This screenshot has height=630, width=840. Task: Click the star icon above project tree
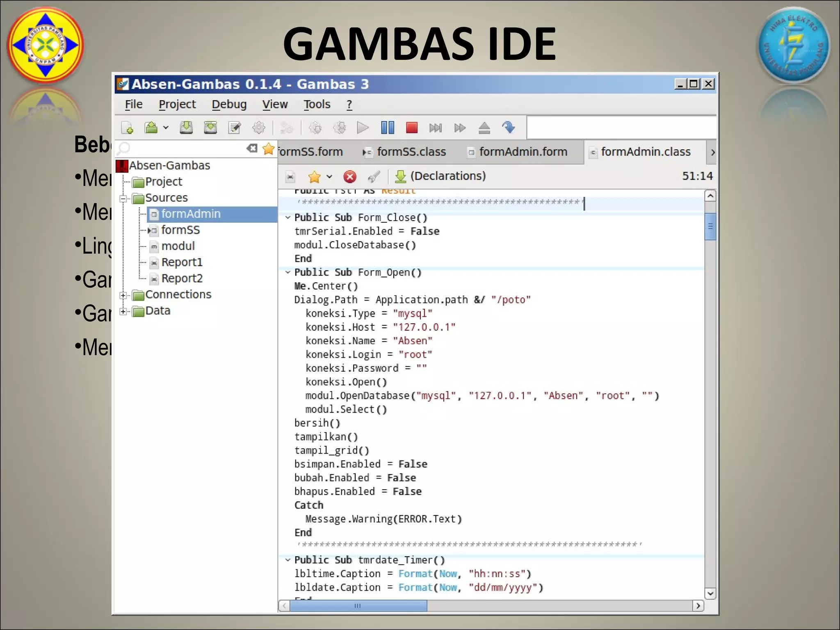click(269, 148)
